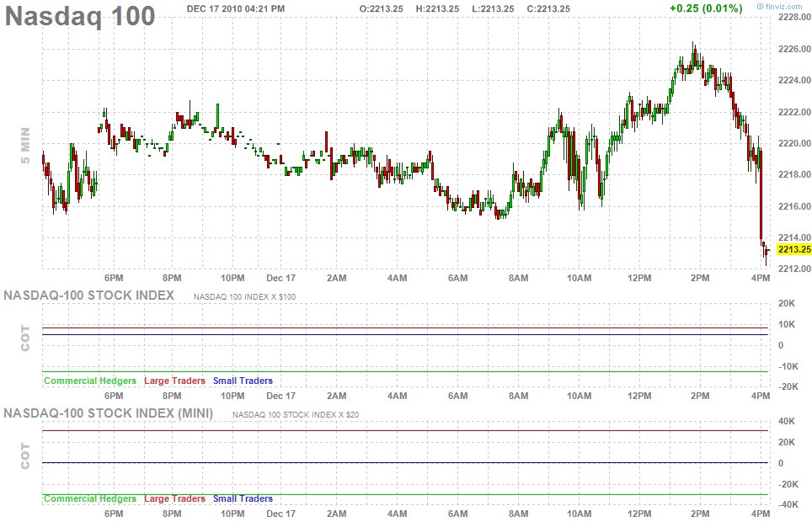
Task: Click the 10AM label on the price chart axis
Action: click(x=579, y=278)
